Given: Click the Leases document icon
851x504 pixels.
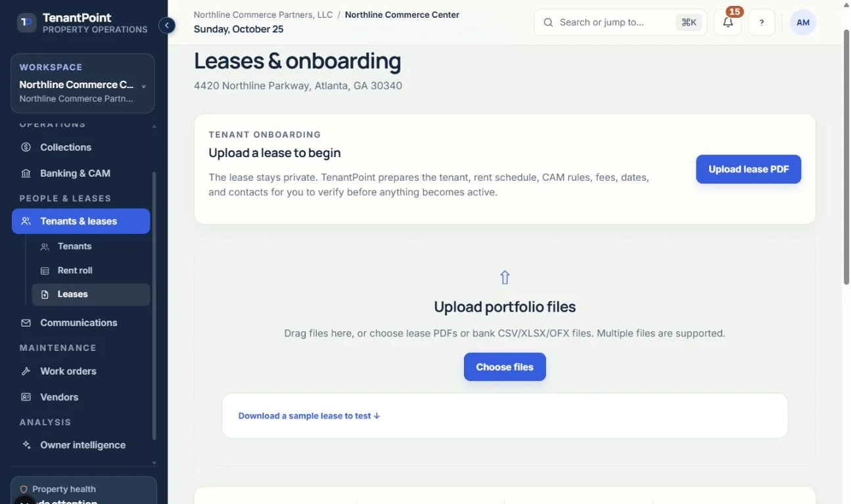Looking at the screenshot, I should coord(45,295).
